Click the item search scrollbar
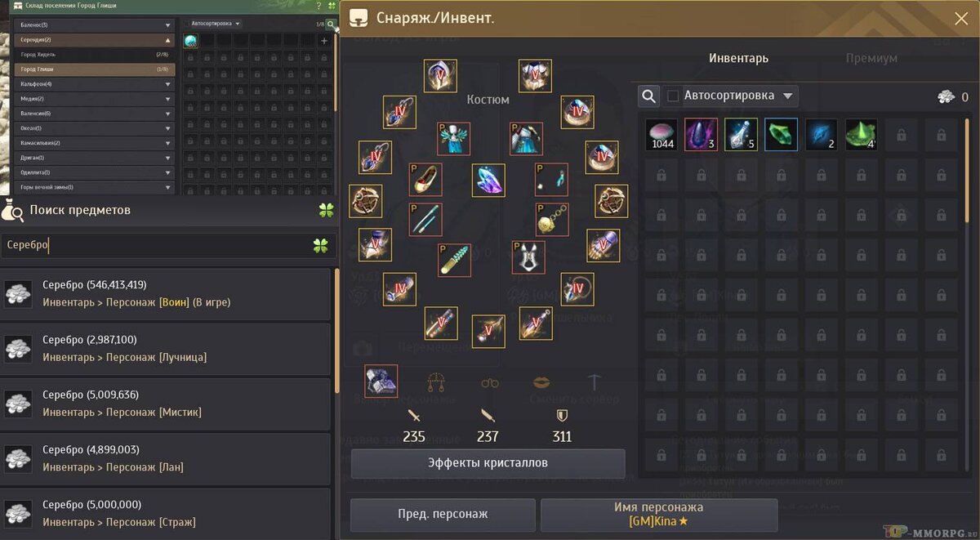980x540 pixels. click(x=336, y=331)
